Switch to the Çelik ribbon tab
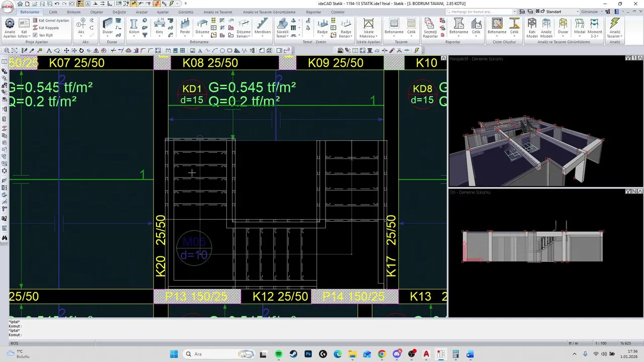 pos(53,12)
